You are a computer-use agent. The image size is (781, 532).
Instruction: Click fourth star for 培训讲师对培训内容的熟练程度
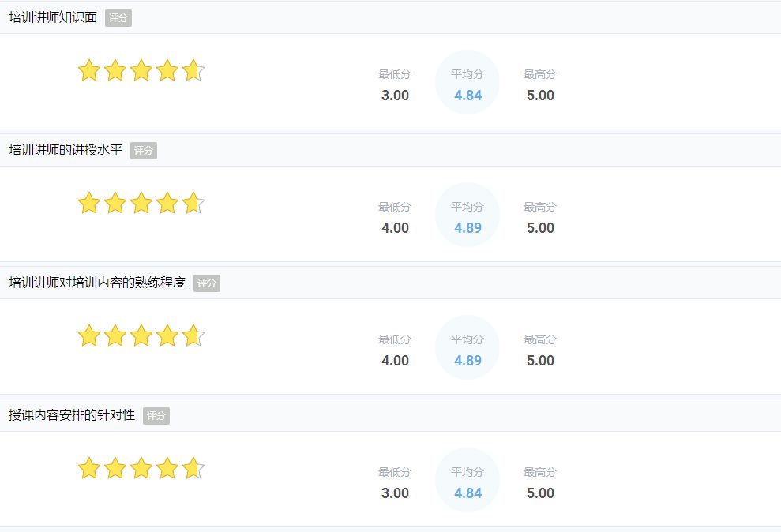(167, 336)
